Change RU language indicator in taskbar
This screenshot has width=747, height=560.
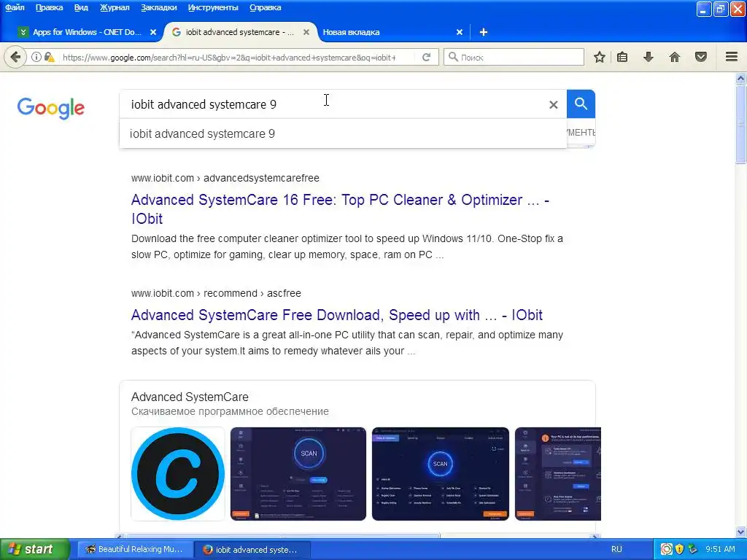coord(616,549)
